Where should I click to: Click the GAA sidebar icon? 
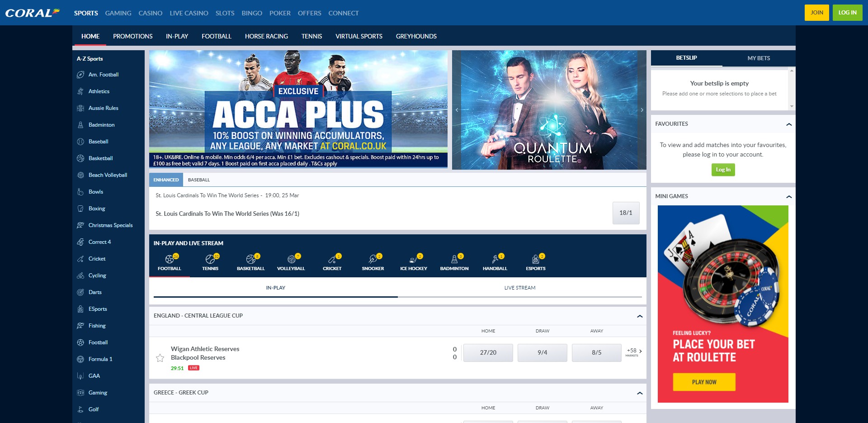point(80,376)
